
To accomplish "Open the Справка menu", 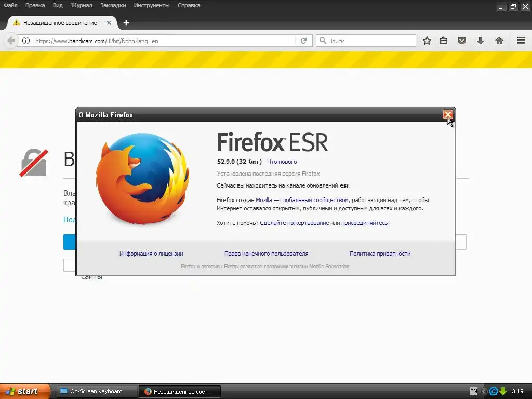I will click(x=189, y=5).
